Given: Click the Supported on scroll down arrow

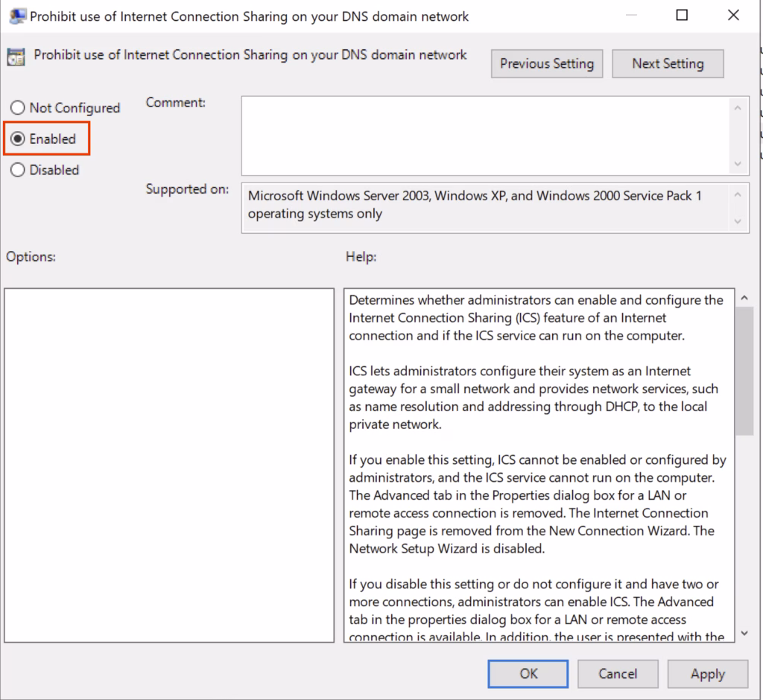Looking at the screenshot, I should point(738,221).
